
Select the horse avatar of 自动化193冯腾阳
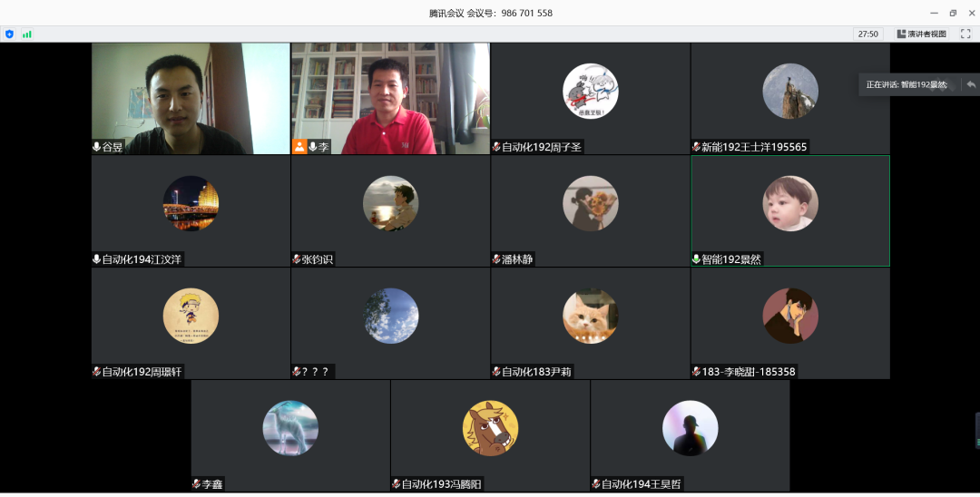pyautogui.click(x=490, y=428)
